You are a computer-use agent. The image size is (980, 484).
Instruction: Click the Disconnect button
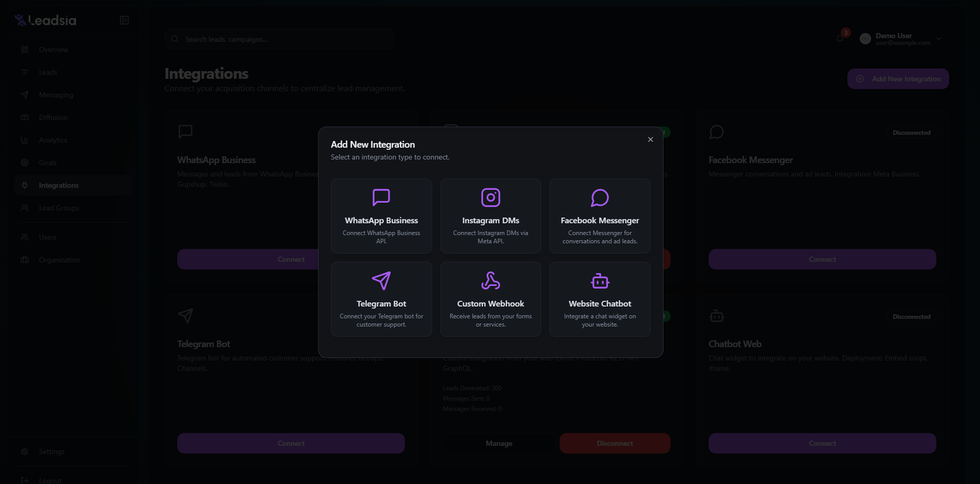tap(615, 444)
